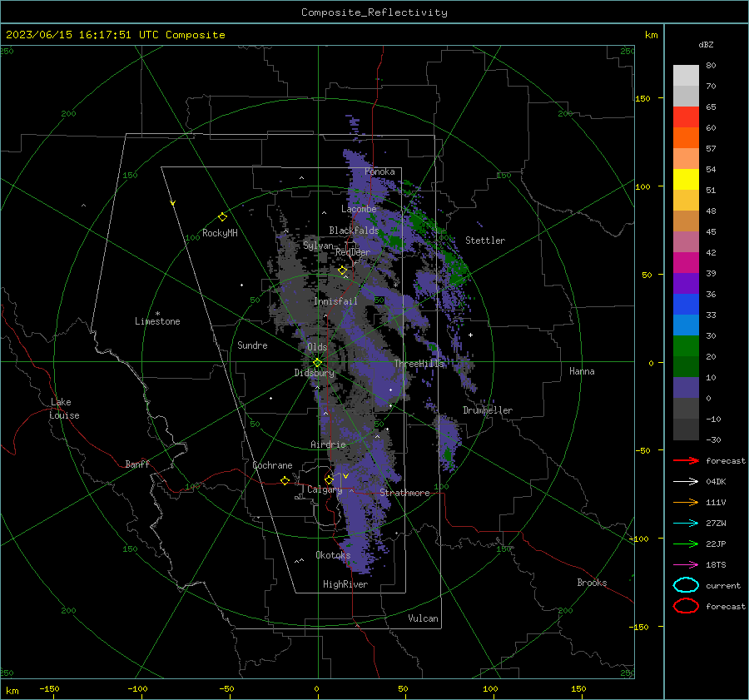Click the yellow diamond marker at Didsbury radar center

coord(317,363)
